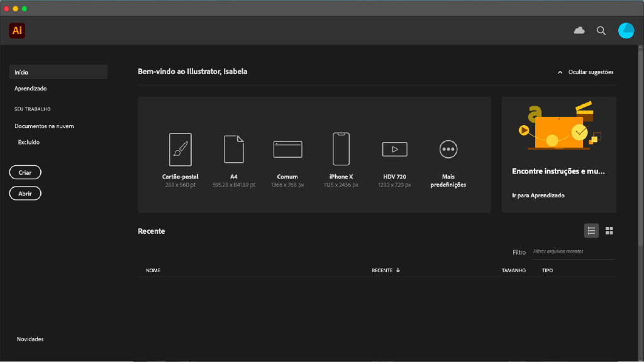Follow the Ir para Aprendizado link
The width and height of the screenshot is (644, 362).
point(538,195)
